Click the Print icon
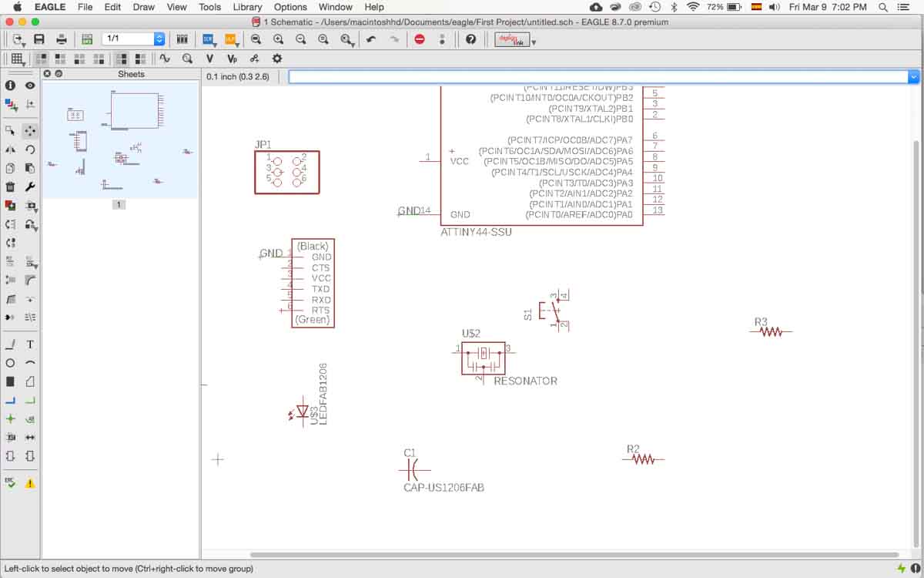The image size is (924, 578). [62, 39]
